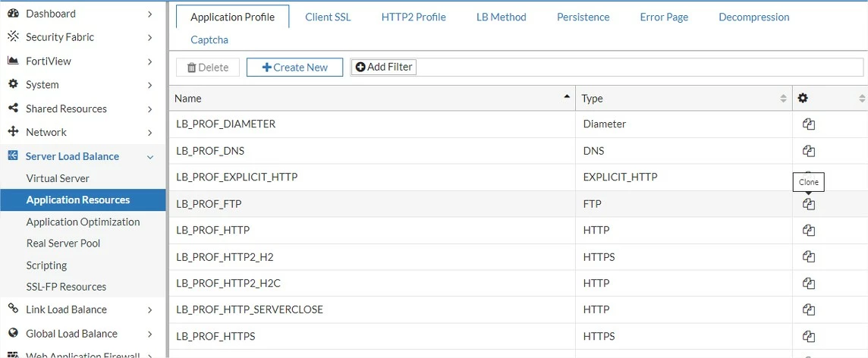Screen dimensions: 868x358
Task: Switch to the Decompression tab
Action: (x=754, y=17)
